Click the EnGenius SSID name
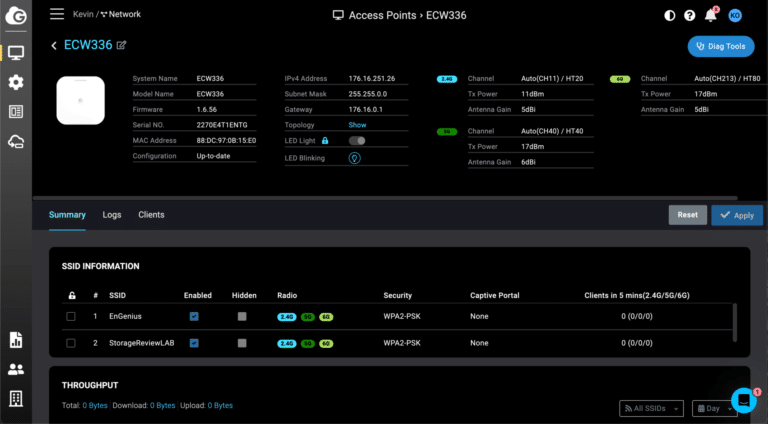Image resolution: width=768 pixels, height=424 pixels. point(125,316)
